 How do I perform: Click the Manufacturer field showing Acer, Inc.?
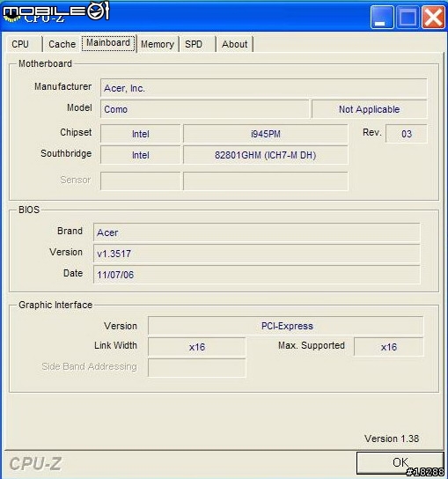pos(263,88)
